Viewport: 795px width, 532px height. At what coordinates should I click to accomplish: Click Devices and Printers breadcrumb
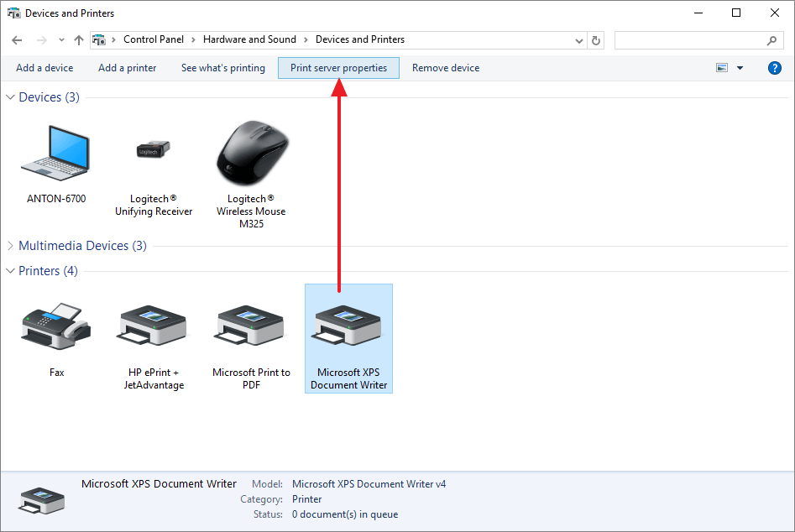[x=360, y=39]
